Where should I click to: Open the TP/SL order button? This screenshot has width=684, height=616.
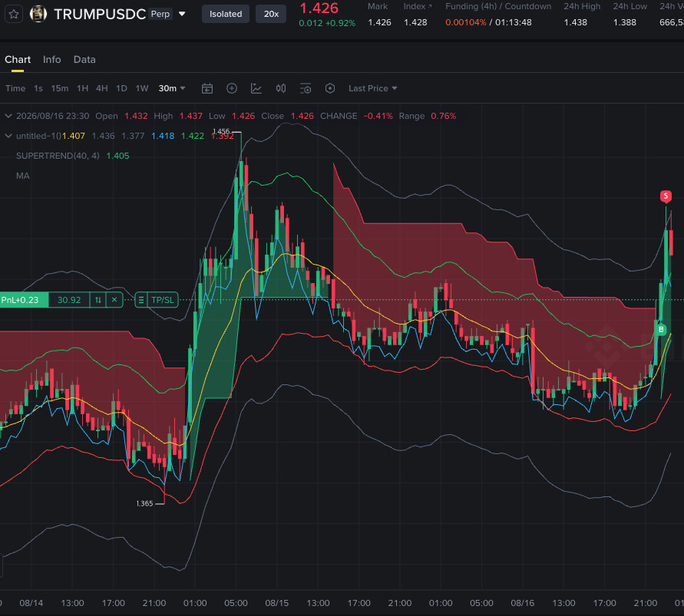click(157, 300)
